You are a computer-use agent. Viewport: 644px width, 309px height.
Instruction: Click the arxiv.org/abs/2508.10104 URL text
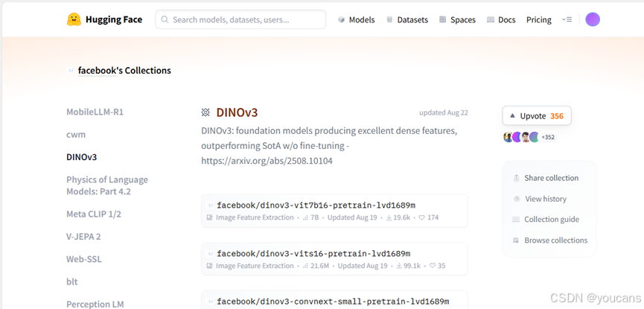[267, 161]
